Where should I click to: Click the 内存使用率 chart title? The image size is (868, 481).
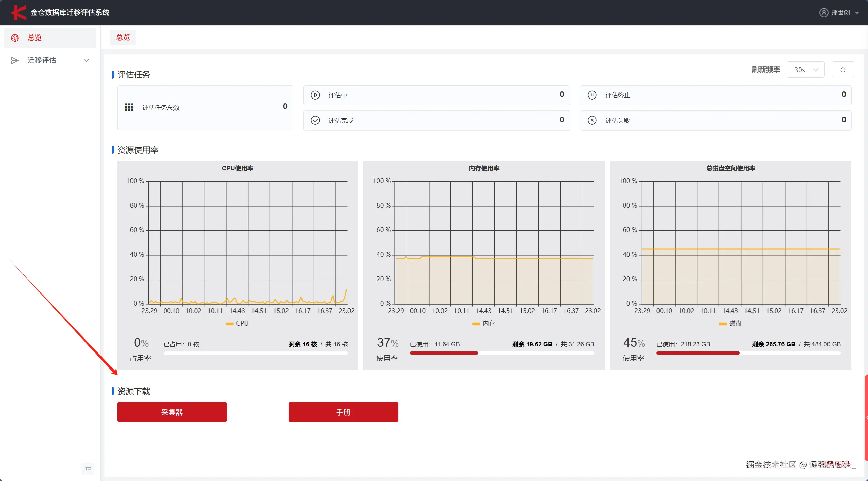pyautogui.click(x=484, y=168)
